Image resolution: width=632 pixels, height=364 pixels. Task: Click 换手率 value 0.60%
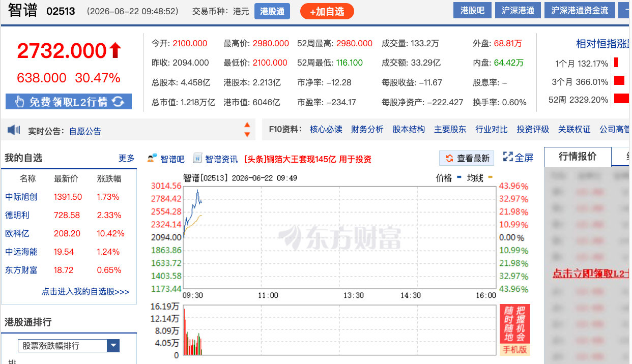point(514,102)
